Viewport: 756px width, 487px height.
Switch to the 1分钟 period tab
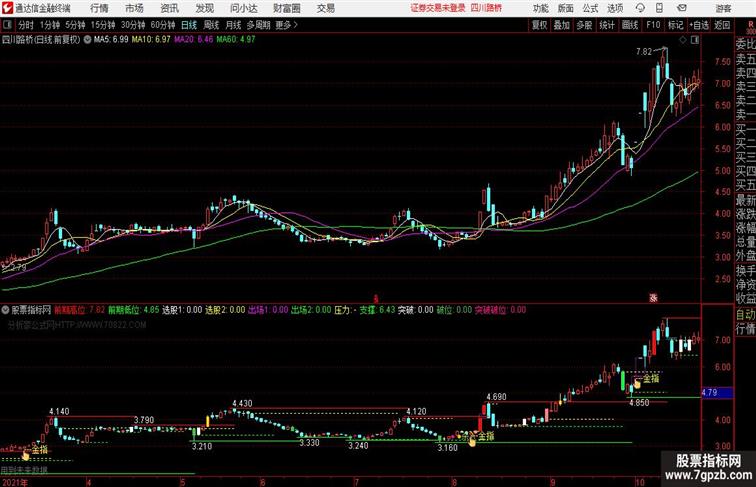point(49,25)
